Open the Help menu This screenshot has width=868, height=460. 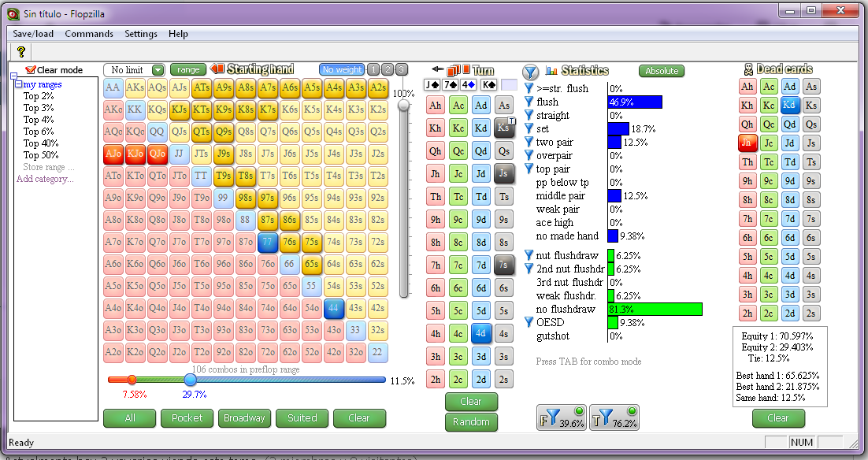point(178,34)
